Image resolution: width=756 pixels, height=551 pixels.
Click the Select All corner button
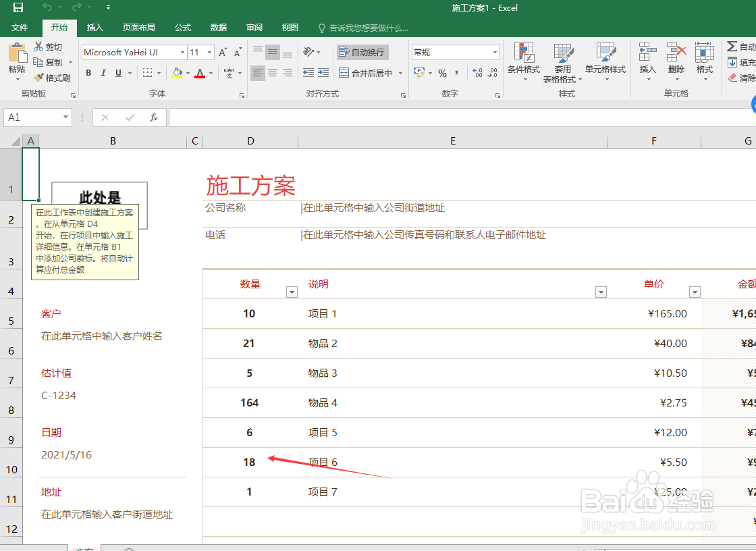pyautogui.click(x=11, y=140)
